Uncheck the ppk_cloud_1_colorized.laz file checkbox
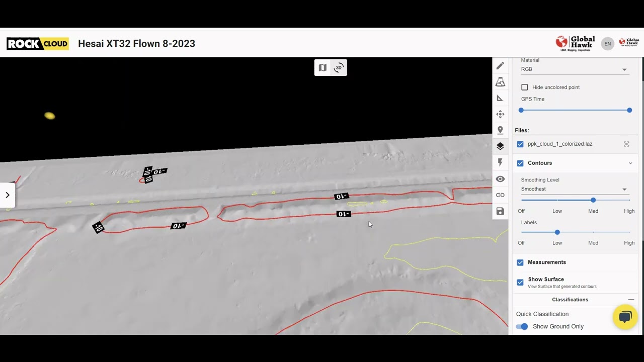This screenshot has height=362, width=644. (520, 144)
